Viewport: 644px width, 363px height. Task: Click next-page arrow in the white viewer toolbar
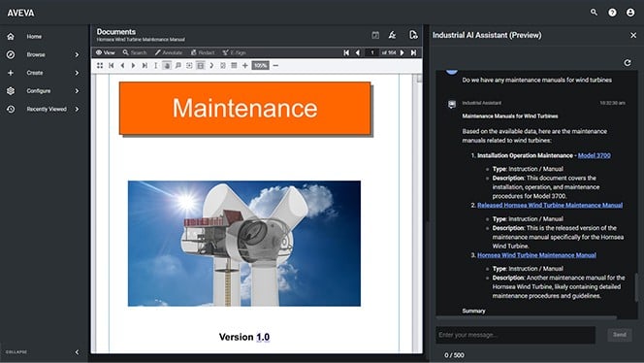click(133, 65)
